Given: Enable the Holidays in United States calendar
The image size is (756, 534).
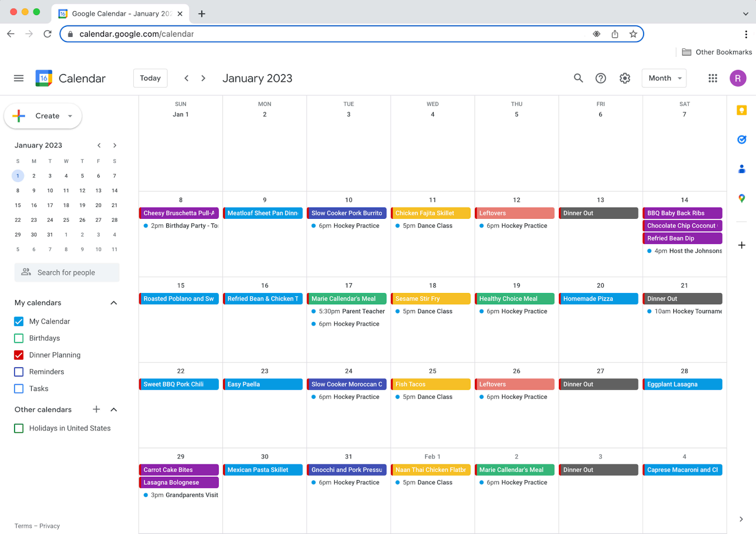Looking at the screenshot, I should coord(18,428).
